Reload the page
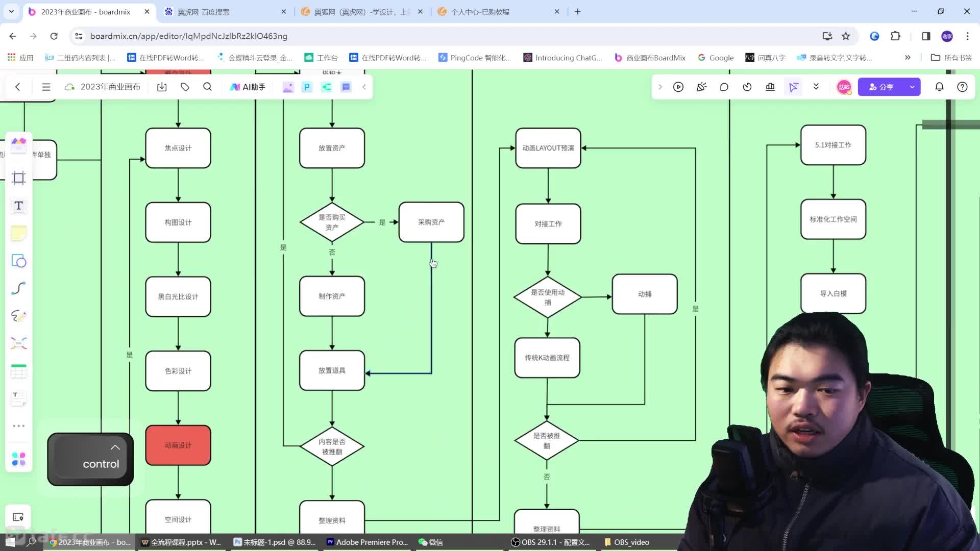 (54, 36)
